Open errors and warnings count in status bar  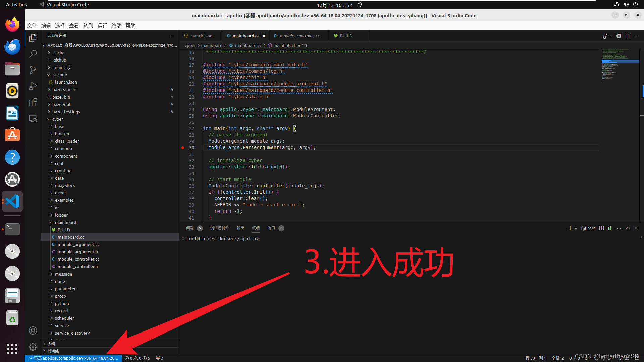[137, 358]
